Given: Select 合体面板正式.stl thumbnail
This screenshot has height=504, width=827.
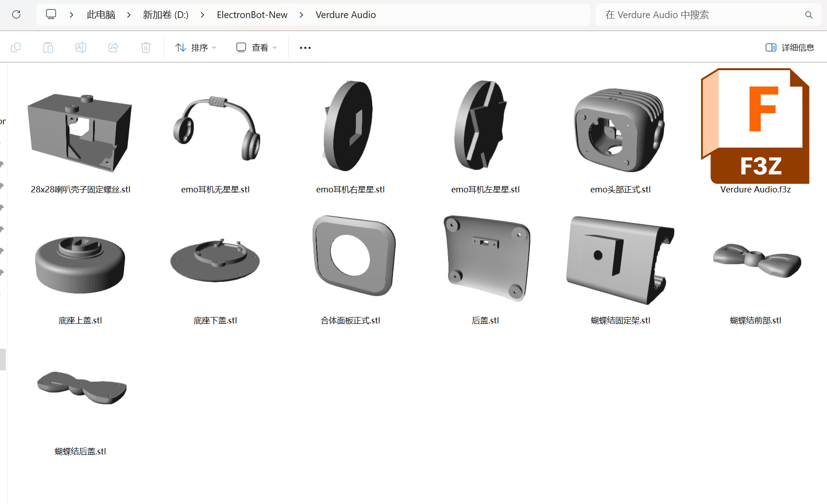Looking at the screenshot, I should [x=354, y=256].
